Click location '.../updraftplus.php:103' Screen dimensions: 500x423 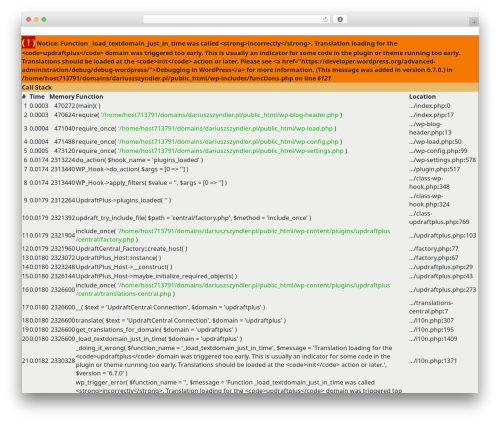pos(442,235)
